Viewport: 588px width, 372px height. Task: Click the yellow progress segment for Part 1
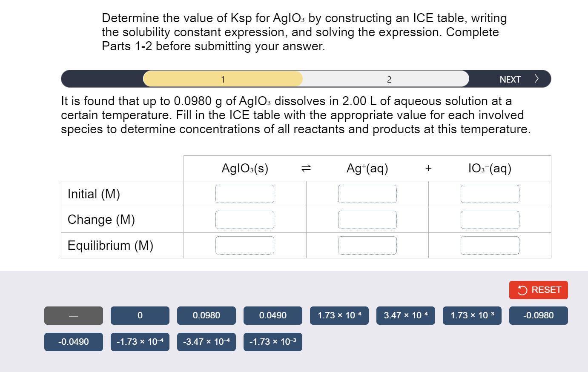point(223,79)
